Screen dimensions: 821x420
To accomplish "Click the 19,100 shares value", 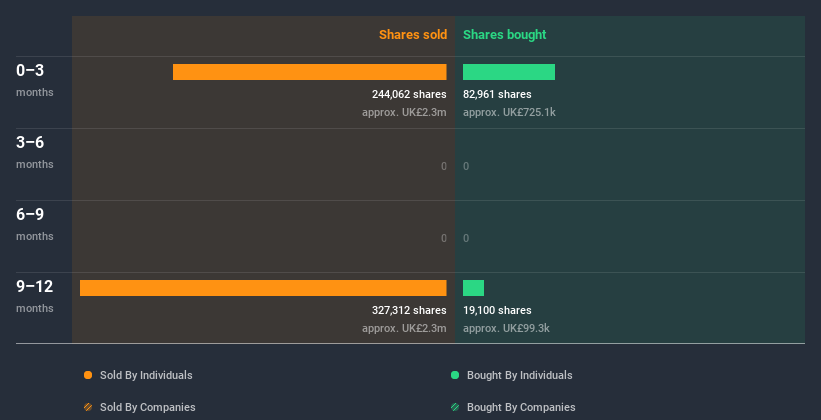I will 497,310.
